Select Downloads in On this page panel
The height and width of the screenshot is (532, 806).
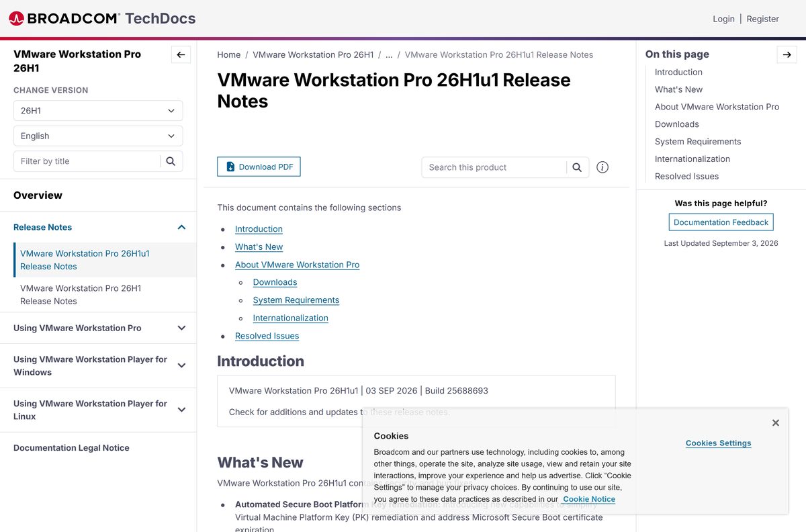[676, 124]
